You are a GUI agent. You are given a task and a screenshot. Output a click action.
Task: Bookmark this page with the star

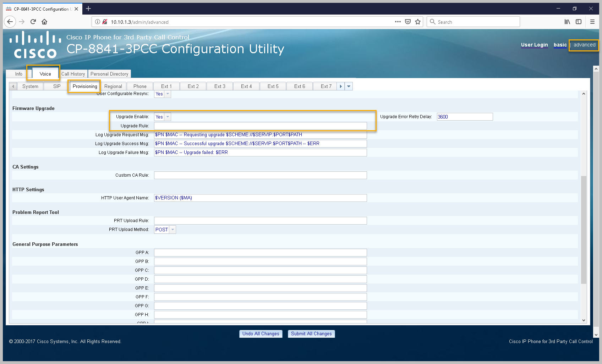[x=418, y=22]
